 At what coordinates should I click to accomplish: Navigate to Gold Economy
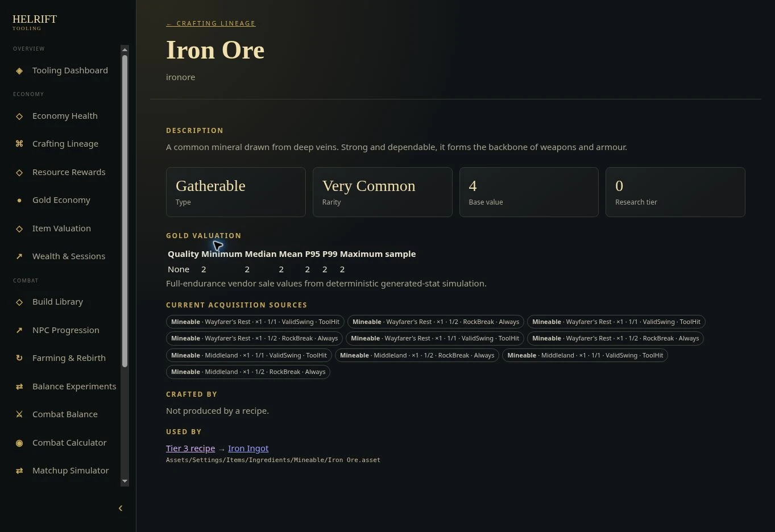[61, 200]
